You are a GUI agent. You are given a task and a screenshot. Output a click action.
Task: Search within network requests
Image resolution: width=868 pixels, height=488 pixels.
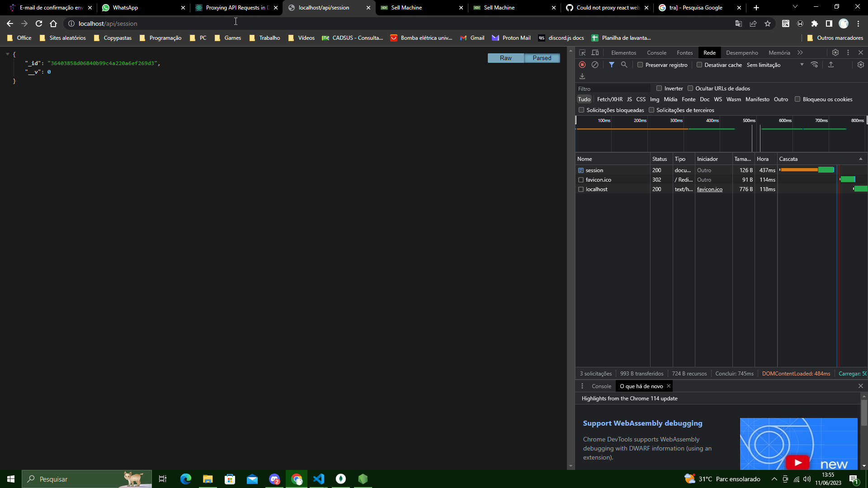(624, 65)
